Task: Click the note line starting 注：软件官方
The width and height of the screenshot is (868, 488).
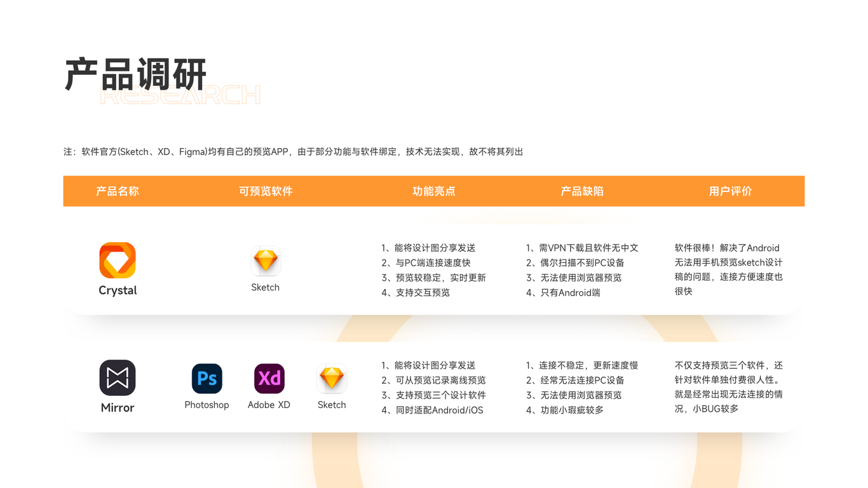Action: point(294,152)
